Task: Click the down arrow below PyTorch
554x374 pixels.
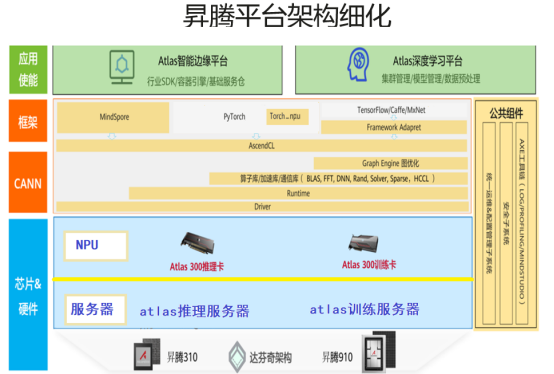Action: coord(256,136)
